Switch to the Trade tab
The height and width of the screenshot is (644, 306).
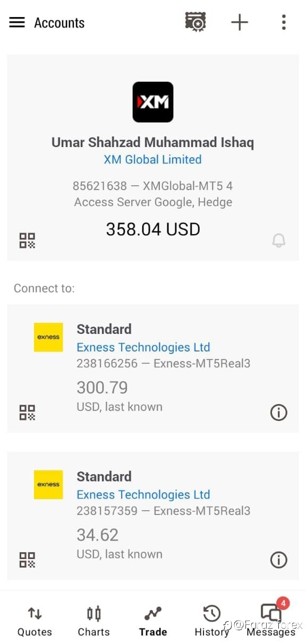pyautogui.click(x=153, y=621)
